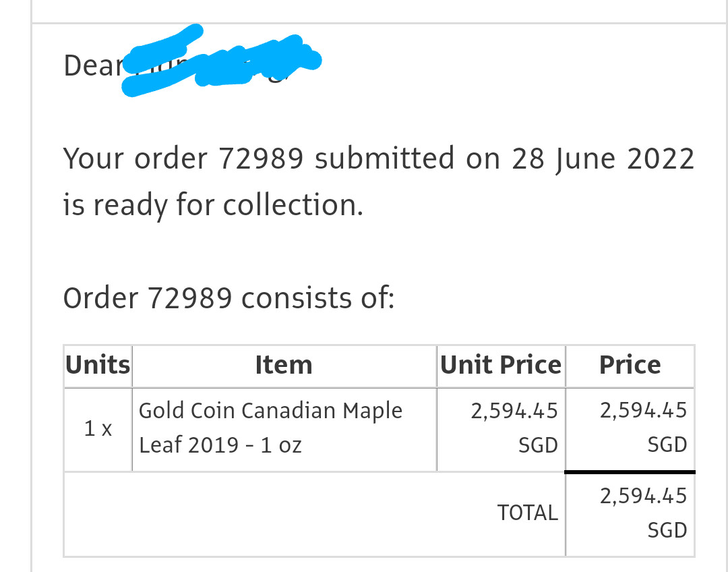Click the word 'submitted' in the message
The width and height of the screenshot is (728, 572).
point(384,159)
